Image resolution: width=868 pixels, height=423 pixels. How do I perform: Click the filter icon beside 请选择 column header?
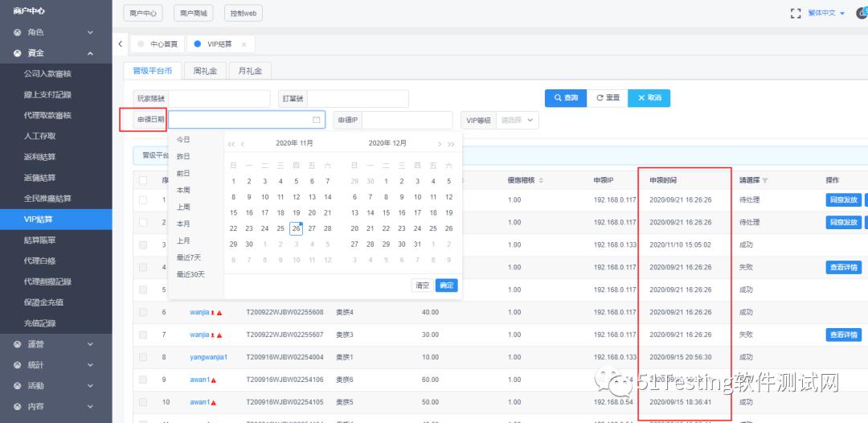(x=765, y=181)
